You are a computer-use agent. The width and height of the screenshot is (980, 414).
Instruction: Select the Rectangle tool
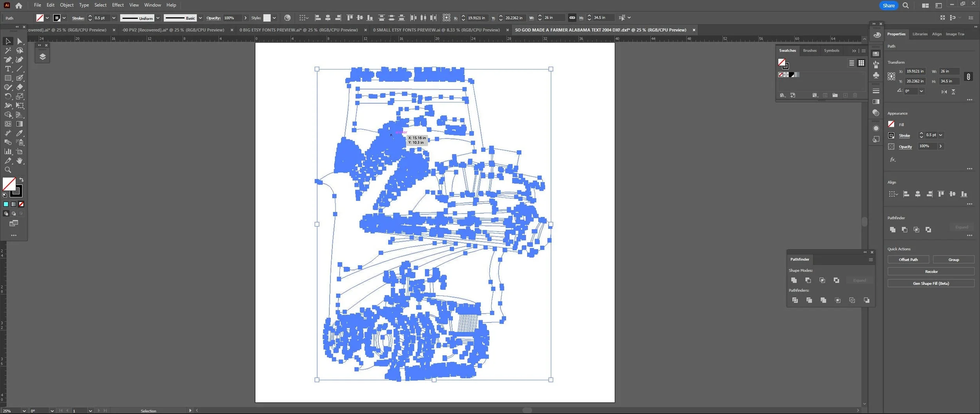click(8, 78)
